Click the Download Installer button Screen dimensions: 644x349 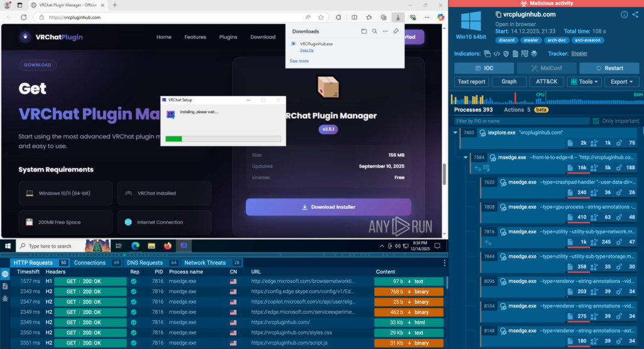pos(328,207)
